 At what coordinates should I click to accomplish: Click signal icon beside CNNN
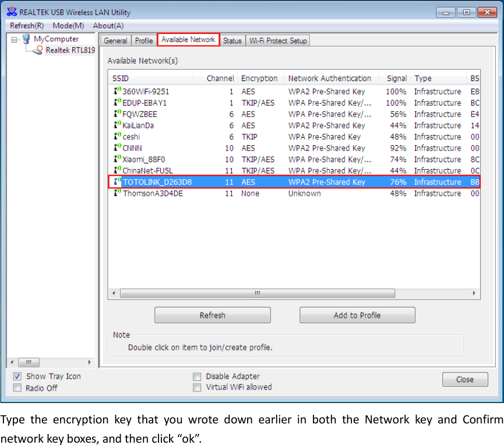(117, 148)
